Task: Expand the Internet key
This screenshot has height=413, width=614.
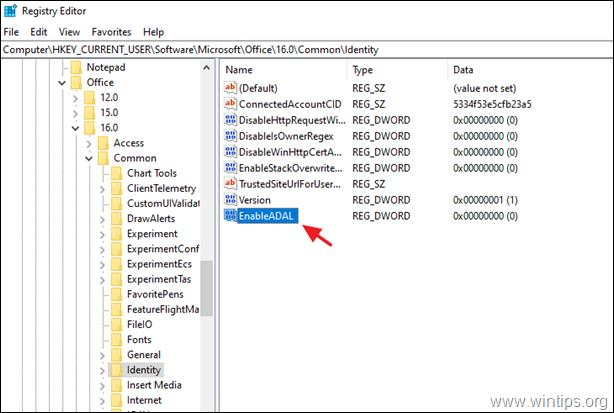Action: tap(102, 401)
